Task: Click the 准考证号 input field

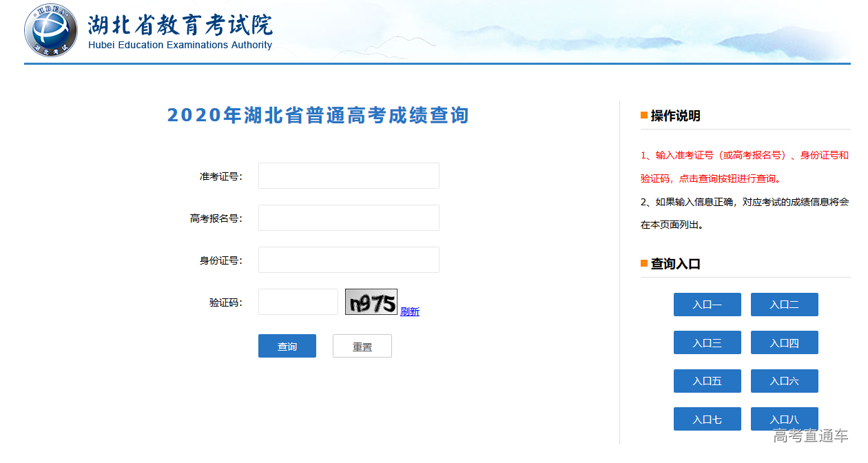Action: (x=348, y=176)
